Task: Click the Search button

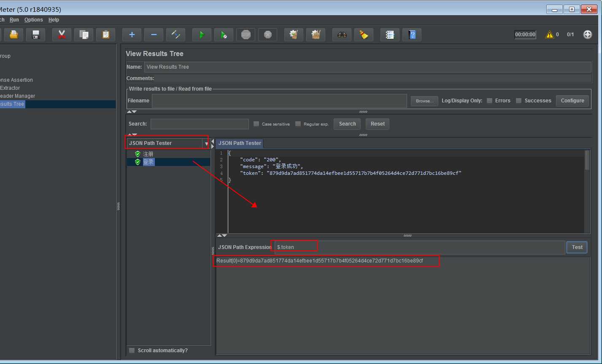Action: point(347,124)
